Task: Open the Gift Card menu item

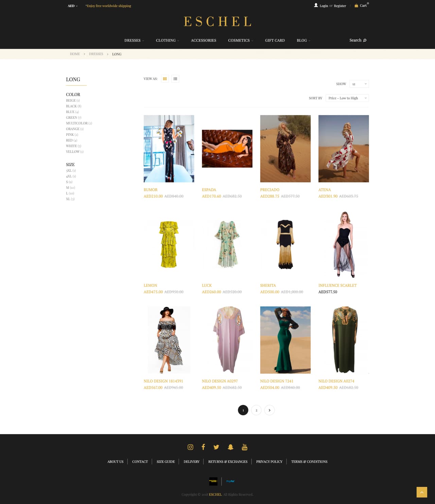Action: coord(275,40)
